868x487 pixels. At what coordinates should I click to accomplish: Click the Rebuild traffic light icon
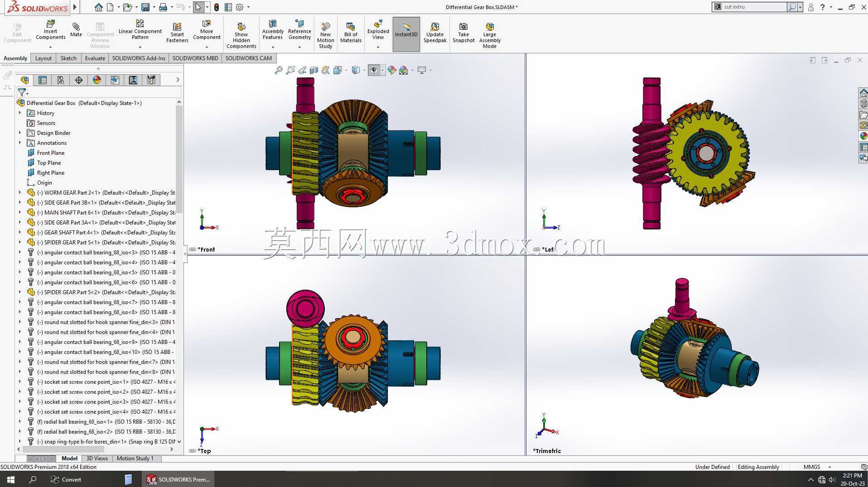coord(217,7)
